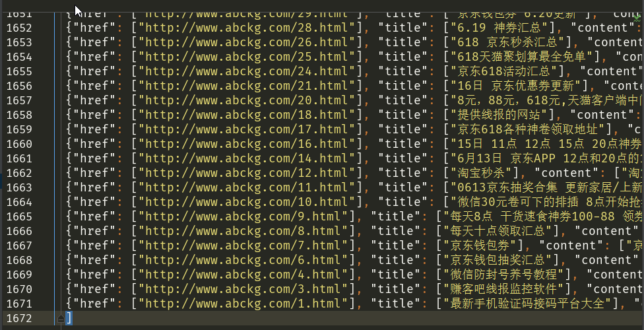Viewport: 644px width, 330px height.
Task: Click the URL http://www.abckg.com/7.html
Action: tap(243, 246)
